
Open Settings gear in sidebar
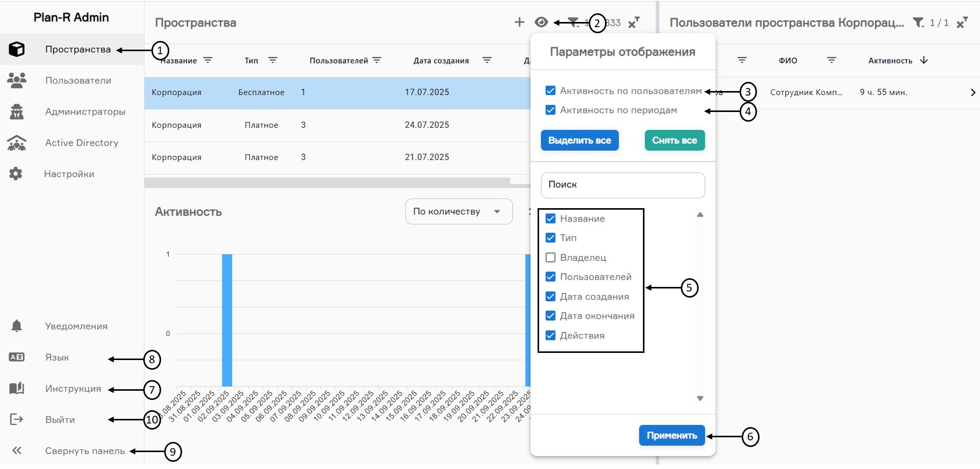click(16, 174)
